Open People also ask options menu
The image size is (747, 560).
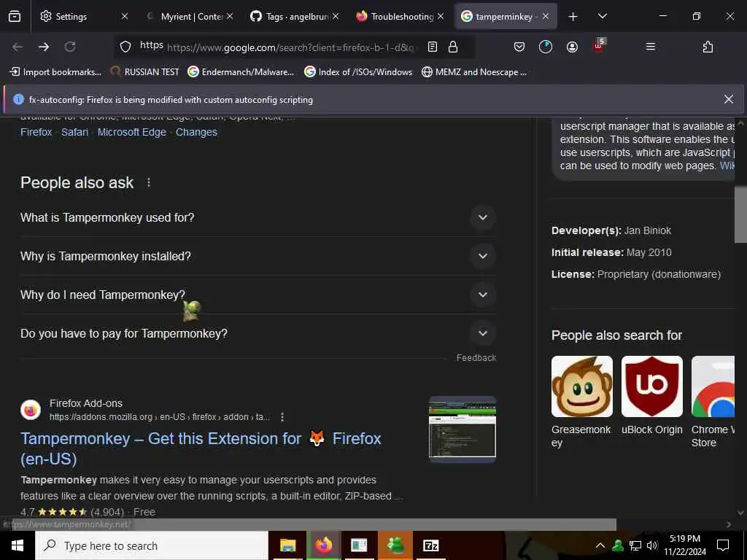coord(149,182)
